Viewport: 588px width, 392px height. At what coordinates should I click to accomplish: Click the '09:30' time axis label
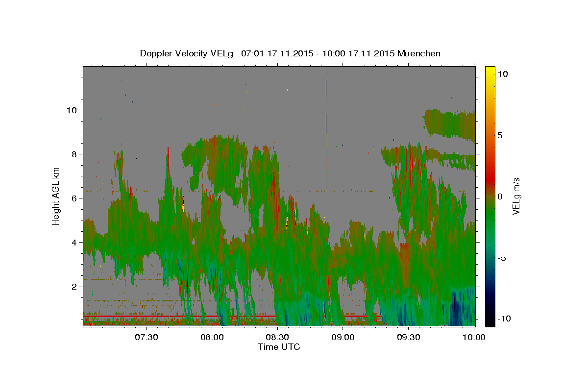[x=408, y=337]
